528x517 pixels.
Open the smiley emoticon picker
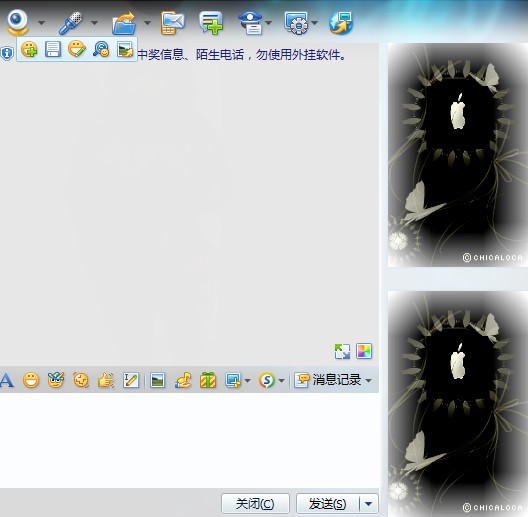31,380
